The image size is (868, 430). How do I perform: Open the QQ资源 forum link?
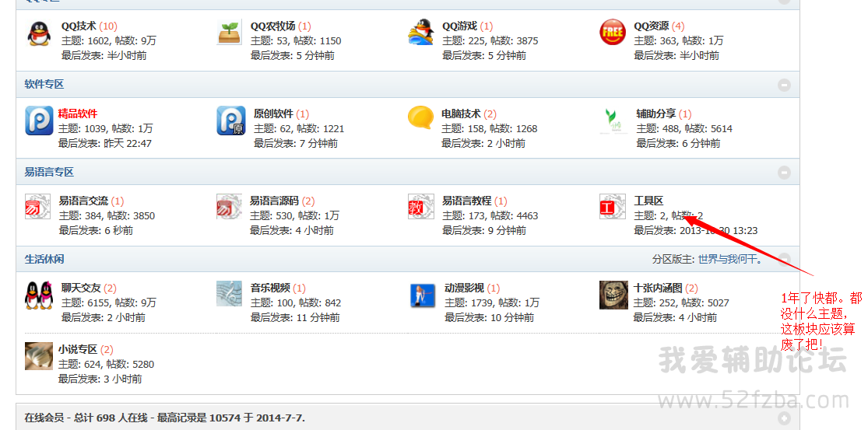click(x=651, y=26)
